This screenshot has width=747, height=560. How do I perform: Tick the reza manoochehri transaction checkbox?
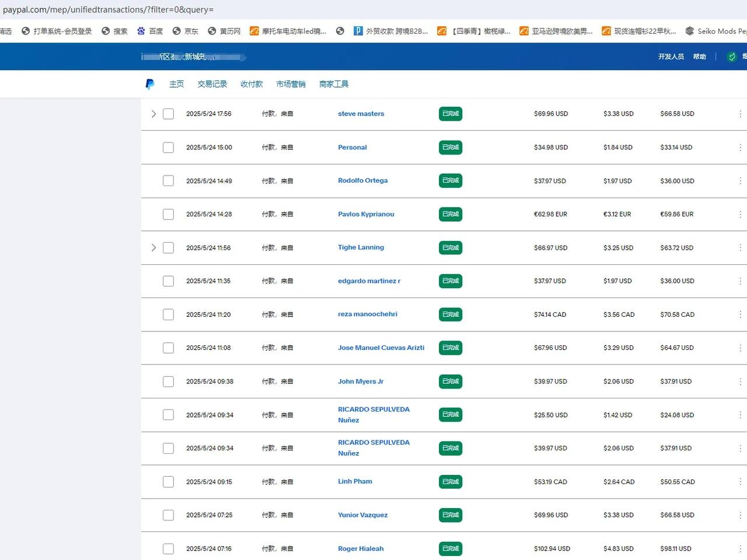(x=168, y=314)
